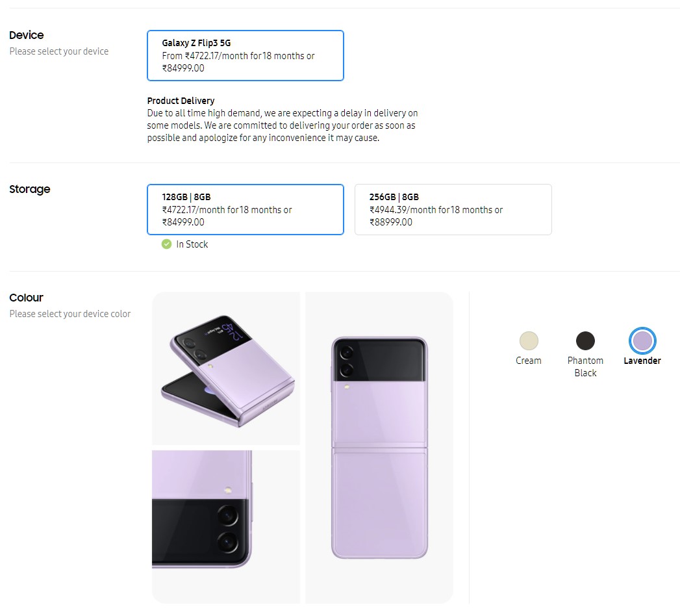Image resolution: width=680 pixels, height=616 pixels.
Task: Select the 256GB | 8GB storage option
Action: pyautogui.click(x=453, y=209)
